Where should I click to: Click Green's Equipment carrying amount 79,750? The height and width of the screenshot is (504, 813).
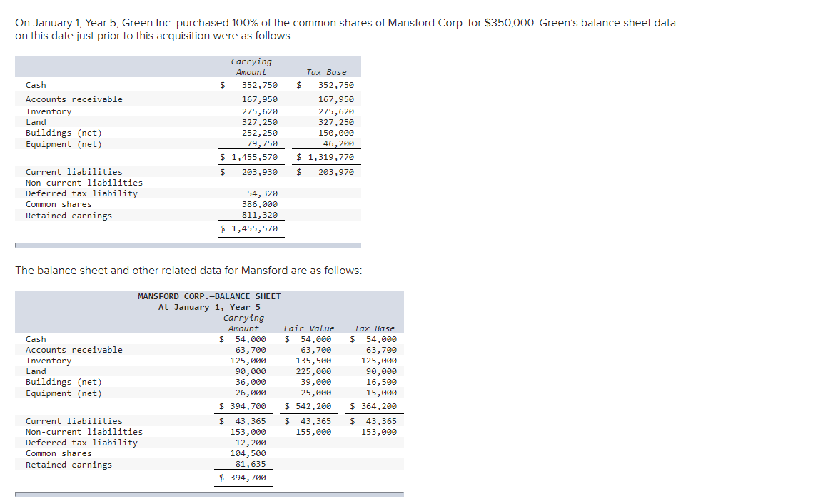[x=262, y=143]
